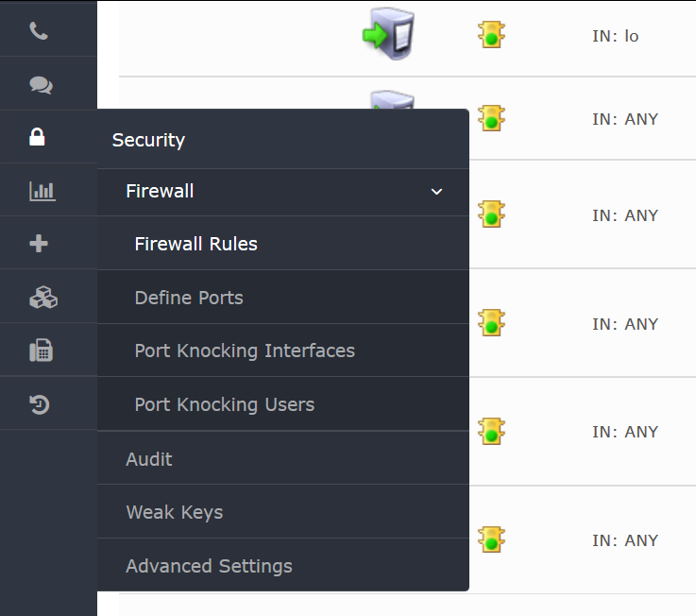
Task: Open the cubes addons sidebar icon
Action: (43, 297)
